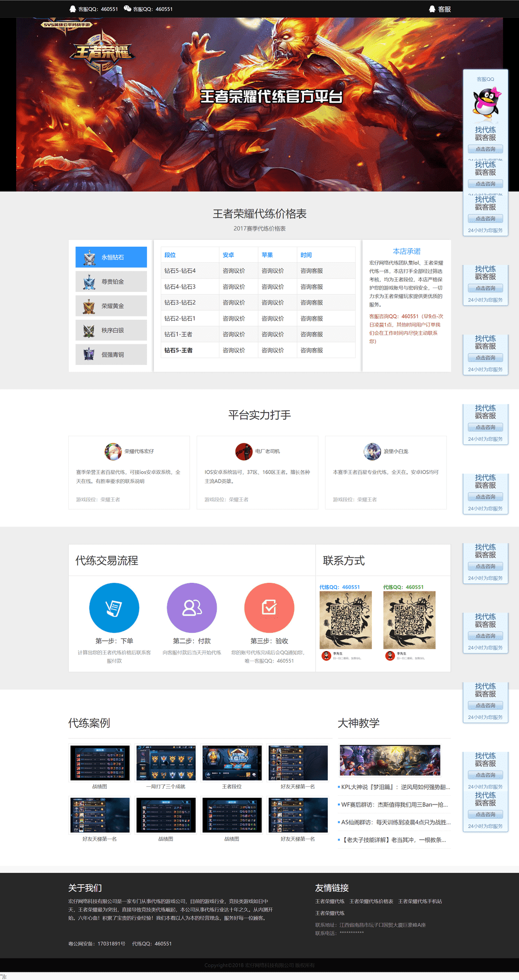Click the 安卓 咨询议价 cell for 钻石1-王者

[234, 334]
